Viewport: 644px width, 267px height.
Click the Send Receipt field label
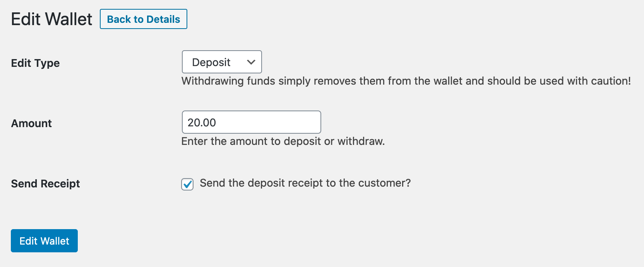[46, 184]
